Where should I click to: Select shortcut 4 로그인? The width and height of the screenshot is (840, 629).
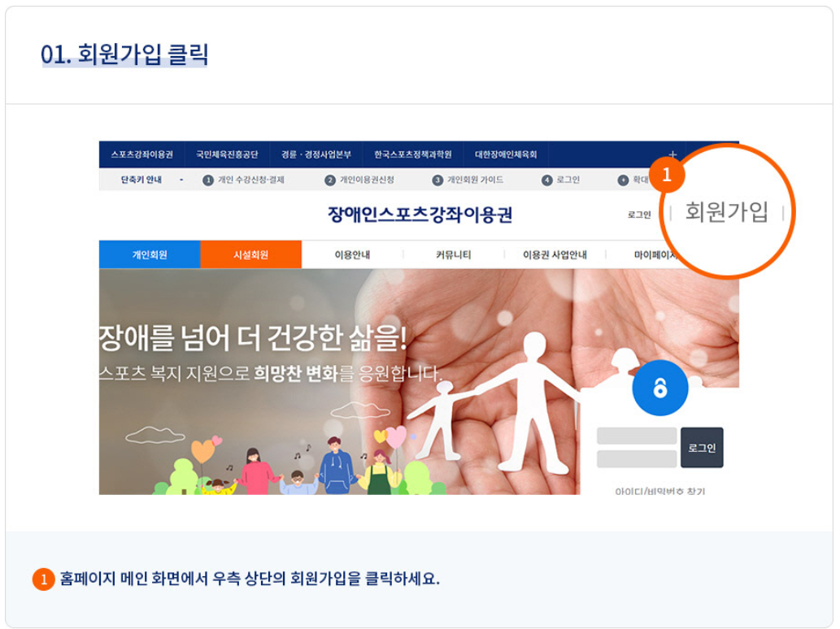coord(561,180)
